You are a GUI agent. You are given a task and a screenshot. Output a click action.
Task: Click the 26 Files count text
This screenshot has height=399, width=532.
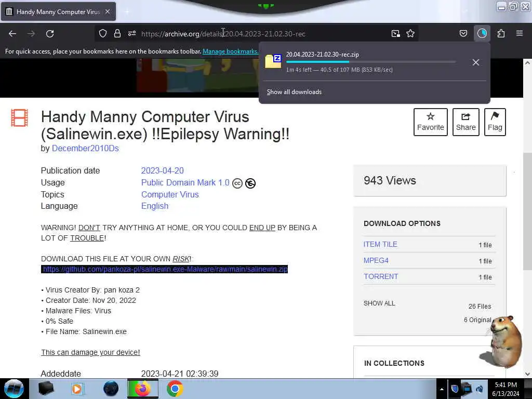pyautogui.click(x=480, y=307)
